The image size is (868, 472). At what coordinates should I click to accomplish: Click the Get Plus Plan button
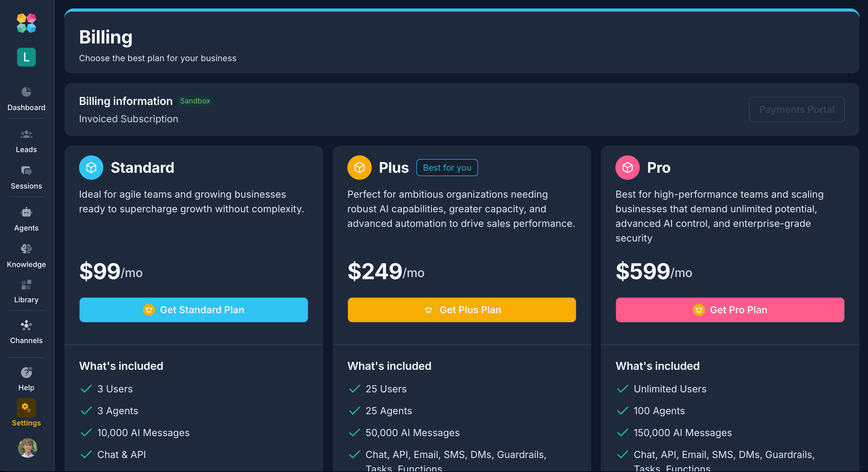pos(462,310)
